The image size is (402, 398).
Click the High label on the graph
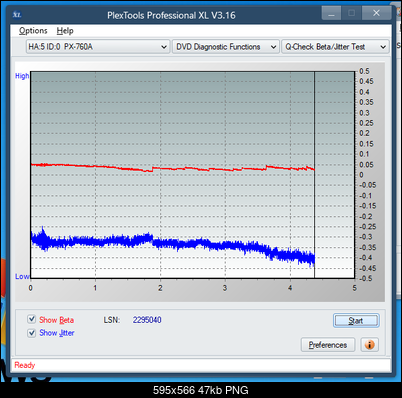pyautogui.click(x=22, y=76)
